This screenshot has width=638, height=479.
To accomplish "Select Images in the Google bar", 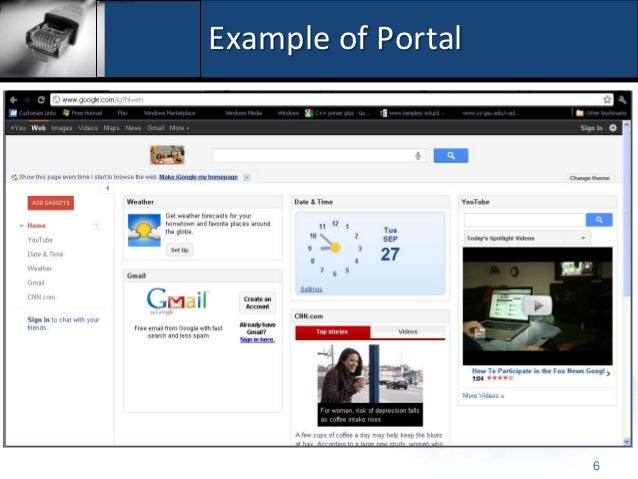I will [x=62, y=128].
